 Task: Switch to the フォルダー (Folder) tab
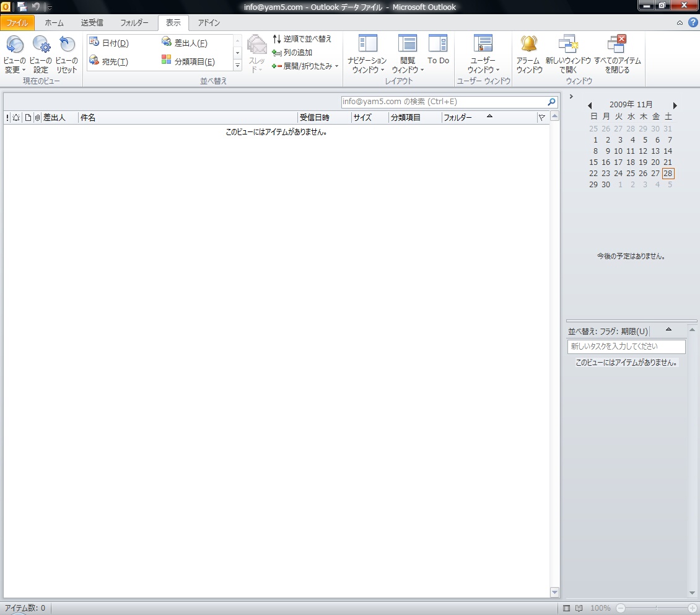click(x=134, y=23)
